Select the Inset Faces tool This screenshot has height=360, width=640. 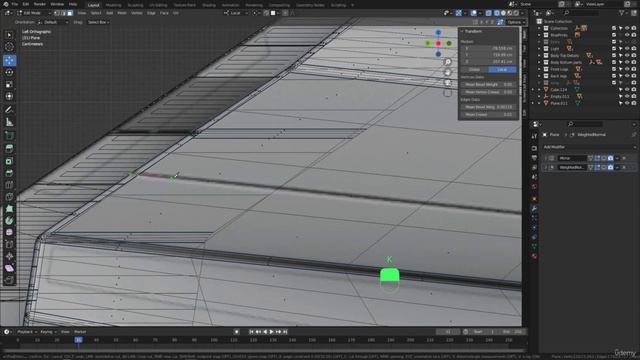(9, 161)
